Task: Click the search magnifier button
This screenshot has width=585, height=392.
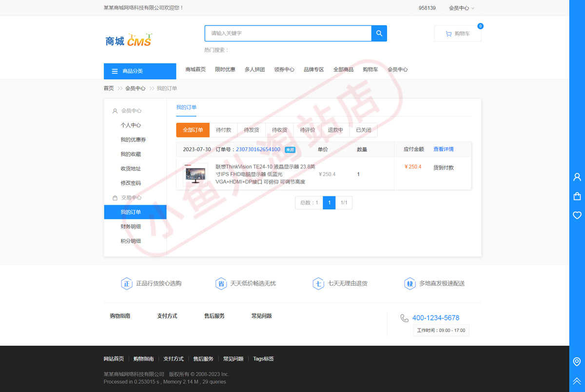Action: point(379,33)
